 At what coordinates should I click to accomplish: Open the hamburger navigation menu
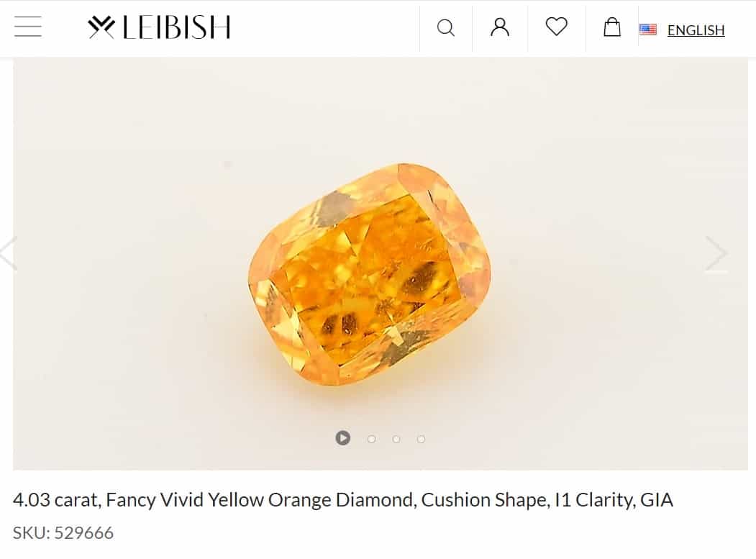pyautogui.click(x=27, y=27)
